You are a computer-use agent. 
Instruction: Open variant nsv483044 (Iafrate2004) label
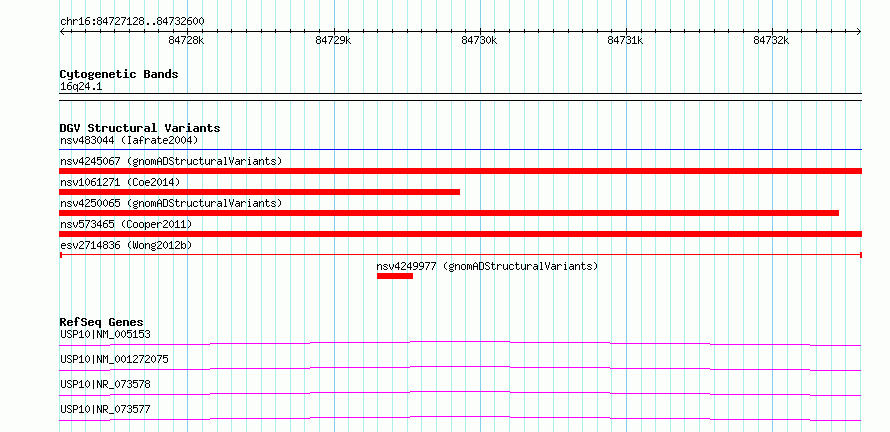129,140
